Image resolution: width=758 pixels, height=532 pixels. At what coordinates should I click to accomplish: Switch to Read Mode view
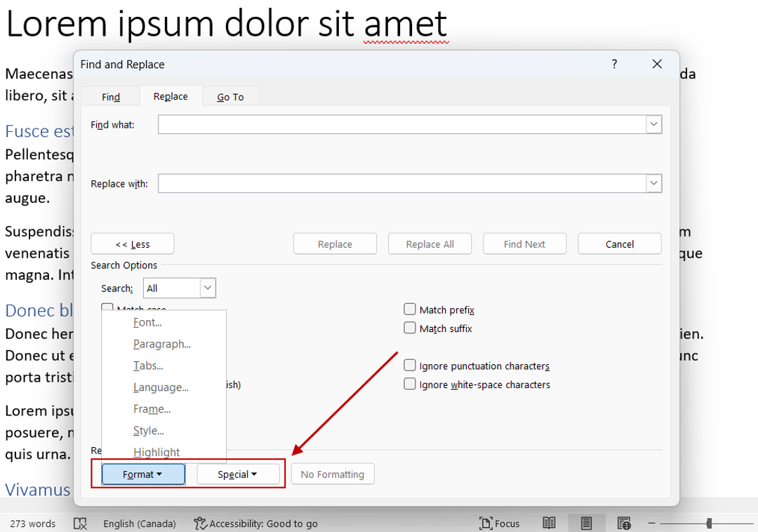549,523
